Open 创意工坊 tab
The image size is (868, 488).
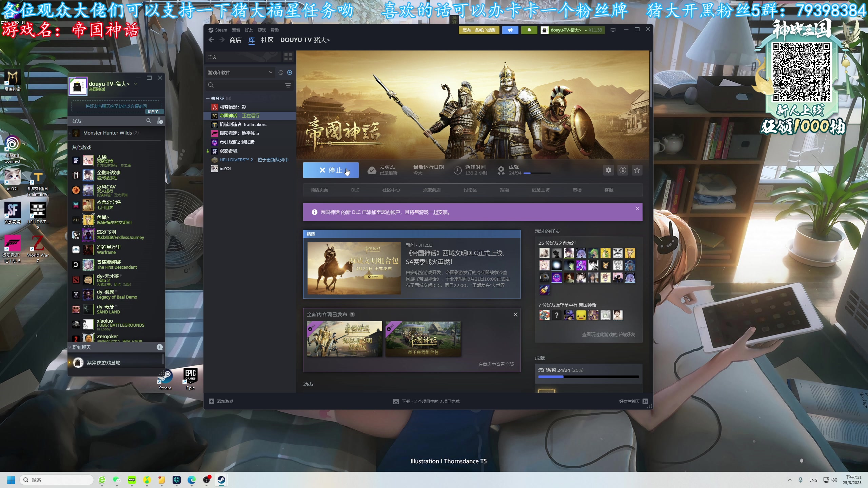(540, 190)
